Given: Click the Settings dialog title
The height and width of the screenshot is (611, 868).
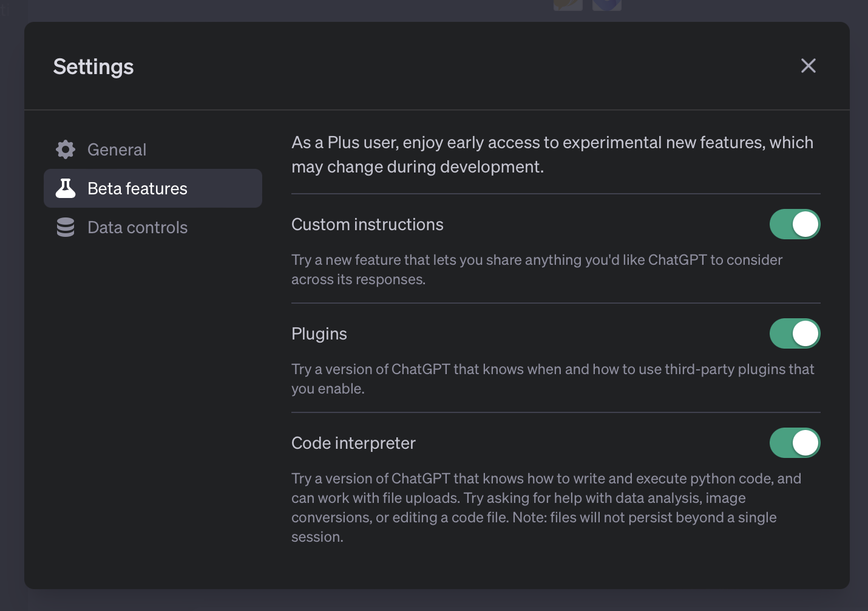Looking at the screenshot, I should [x=93, y=67].
